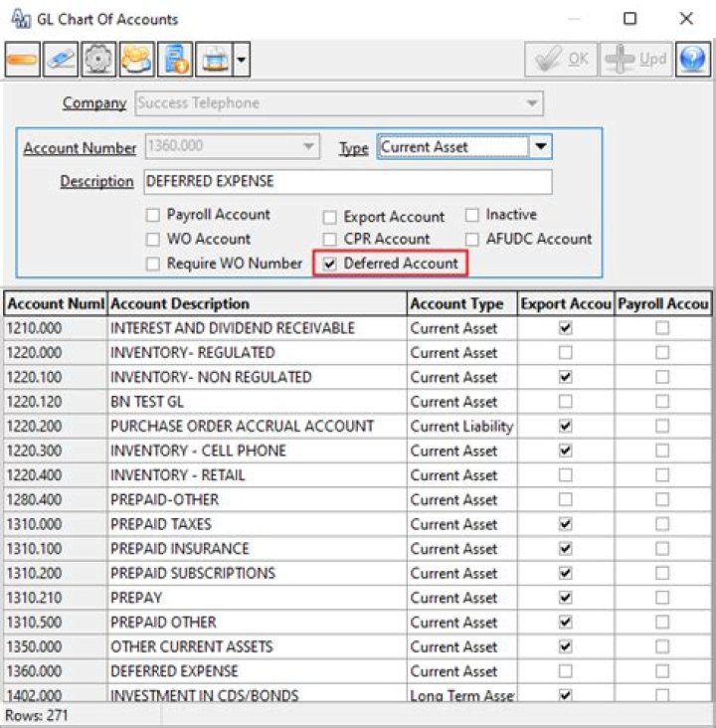Toggle export checkbox for INVENTORY- REGULATED row
Image resolution: width=716 pixels, height=728 pixels.
click(x=565, y=352)
